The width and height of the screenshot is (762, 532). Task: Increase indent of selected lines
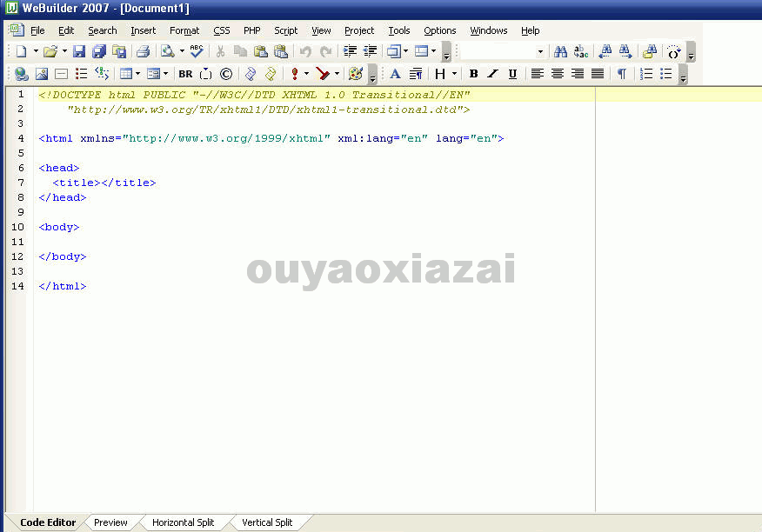350,51
